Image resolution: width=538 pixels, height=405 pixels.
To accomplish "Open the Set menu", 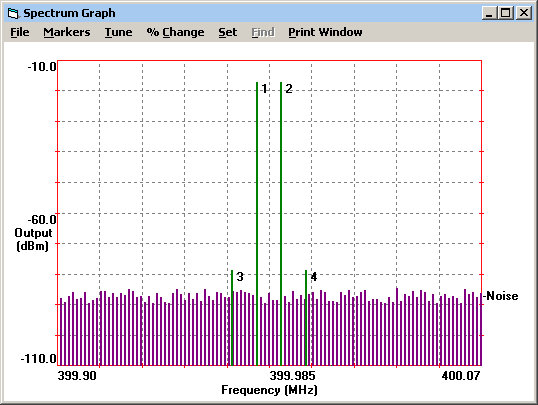I will point(227,32).
